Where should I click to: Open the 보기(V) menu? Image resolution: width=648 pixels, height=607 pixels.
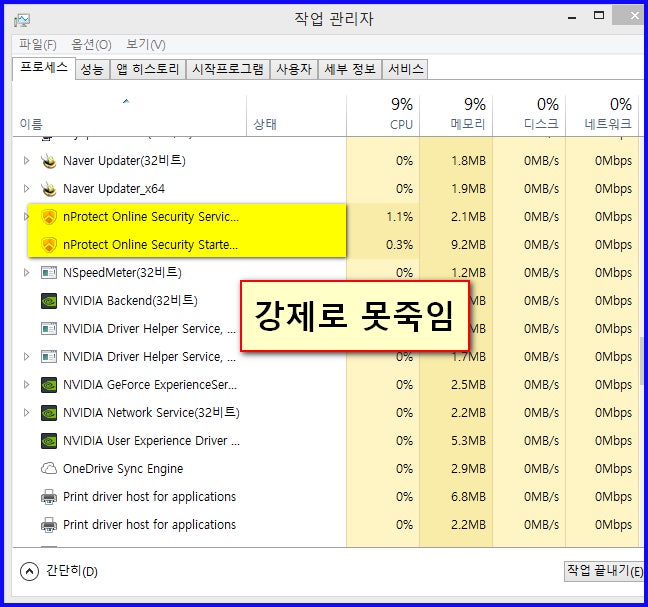[x=146, y=44]
